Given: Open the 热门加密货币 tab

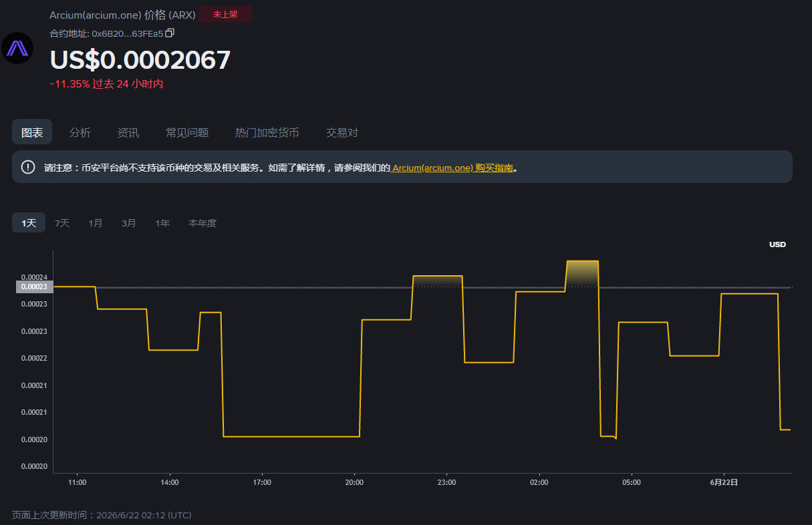Looking at the screenshot, I should pos(267,132).
